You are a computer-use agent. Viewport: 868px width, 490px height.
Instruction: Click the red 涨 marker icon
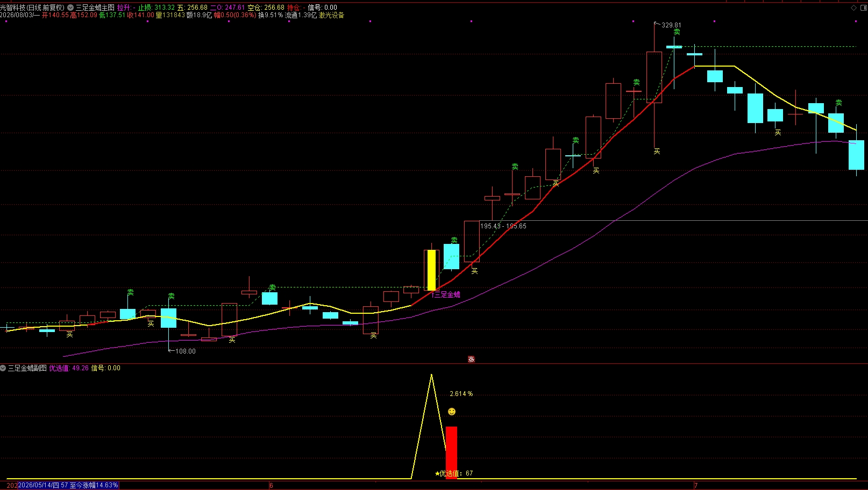pyautogui.click(x=471, y=359)
